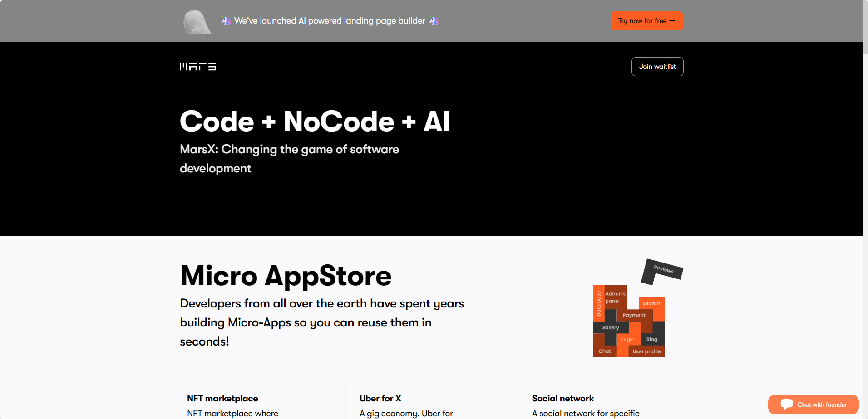The image size is (868, 419).
Task: Click the MARS logo in the header
Action: click(x=198, y=67)
